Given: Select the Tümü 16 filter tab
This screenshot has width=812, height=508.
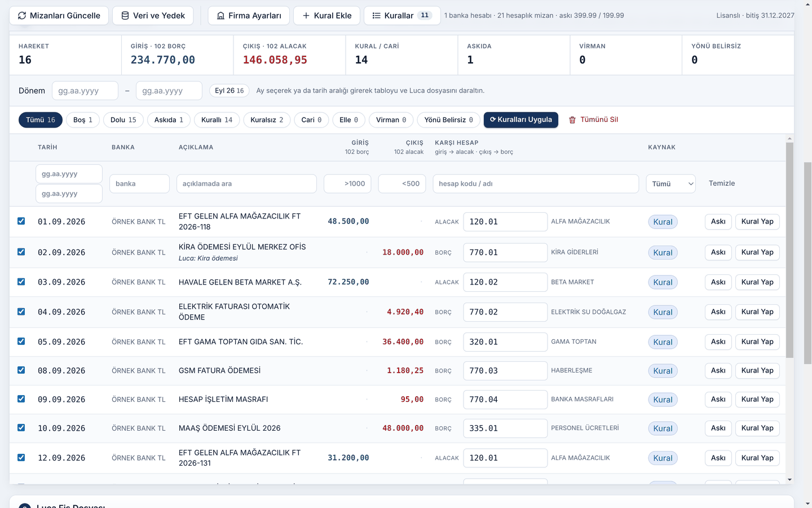Looking at the screenshot, I should 41,120.
